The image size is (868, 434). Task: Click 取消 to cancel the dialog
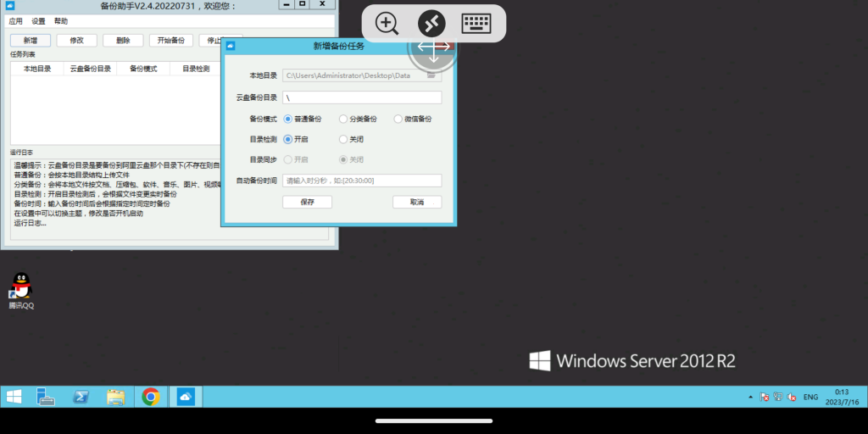[417, 202]
